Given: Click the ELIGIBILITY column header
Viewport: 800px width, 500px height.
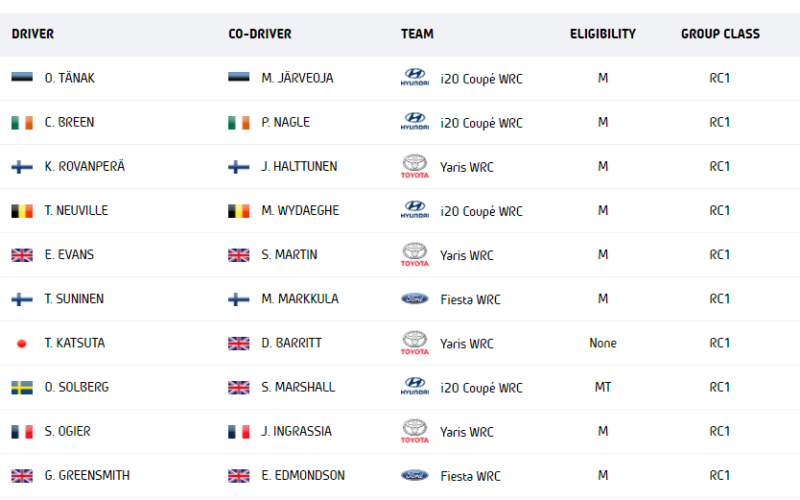Looking at the screenshot, I should pos(603,34).
